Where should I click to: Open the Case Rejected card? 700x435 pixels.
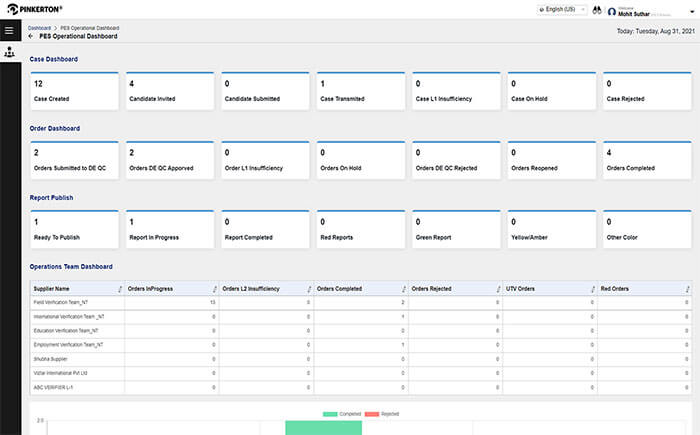pos(647,91)
